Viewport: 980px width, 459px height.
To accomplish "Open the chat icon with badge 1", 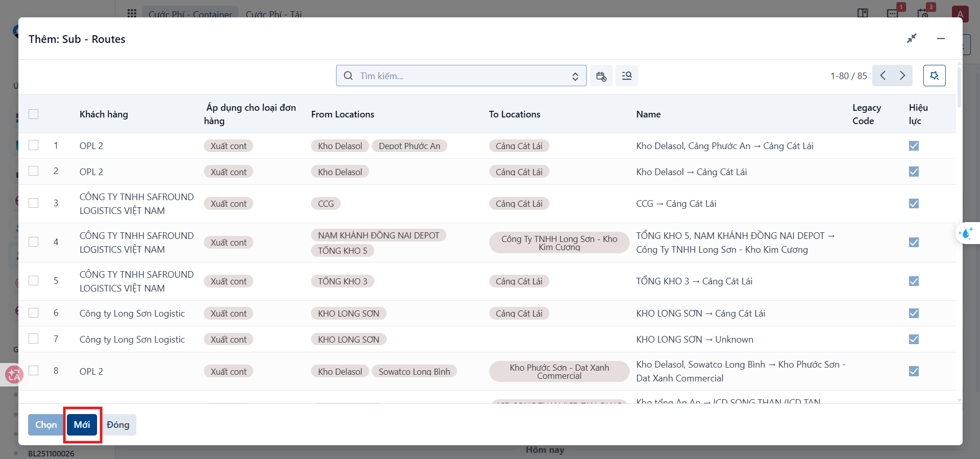I will click(893, 13).
